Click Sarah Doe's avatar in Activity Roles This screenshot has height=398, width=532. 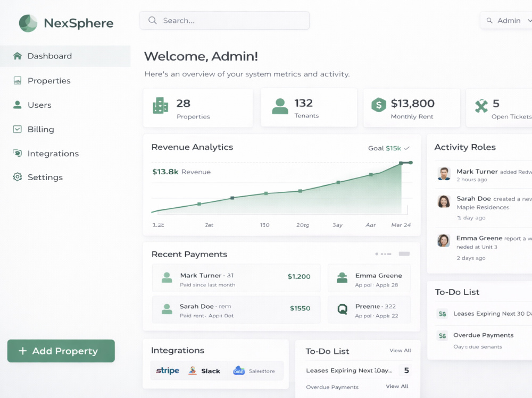[x=444, y=201]
